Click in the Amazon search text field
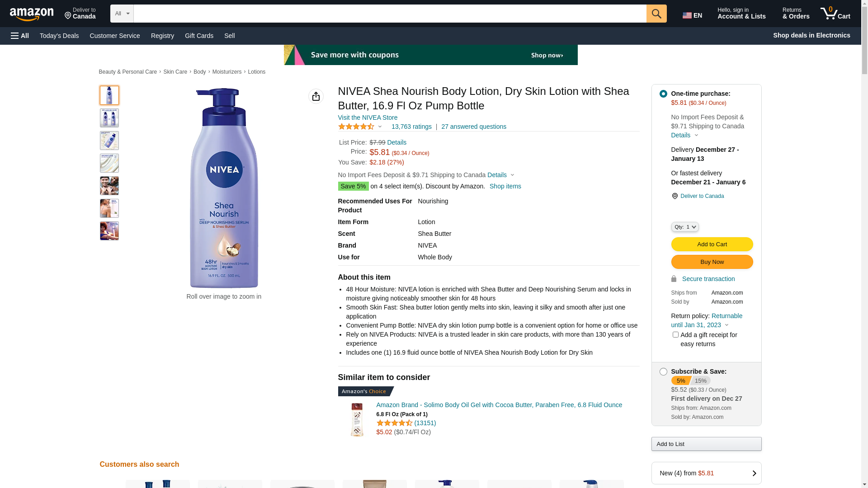This screenshot has height=488, width=868. pyautogui.click(x=389, y=14)
